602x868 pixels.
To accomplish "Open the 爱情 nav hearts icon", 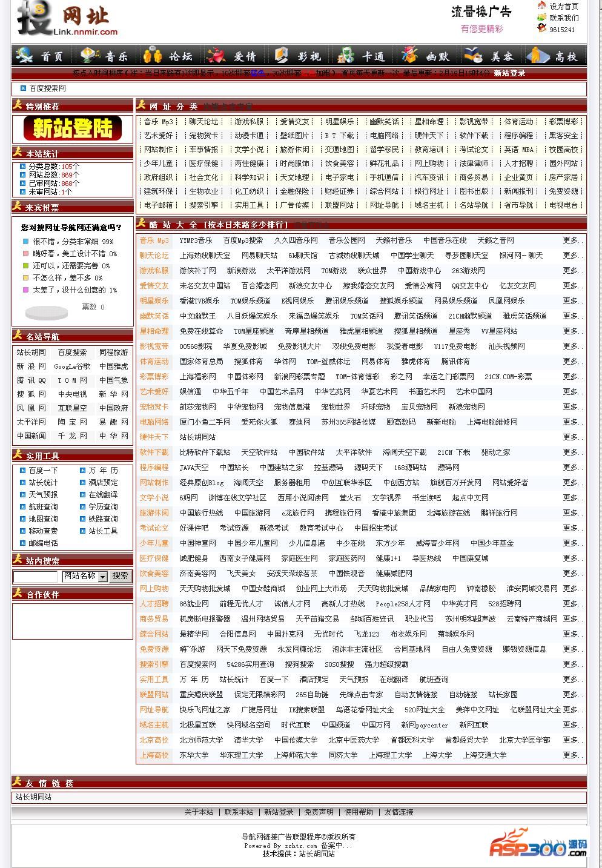I will point(216,55).
